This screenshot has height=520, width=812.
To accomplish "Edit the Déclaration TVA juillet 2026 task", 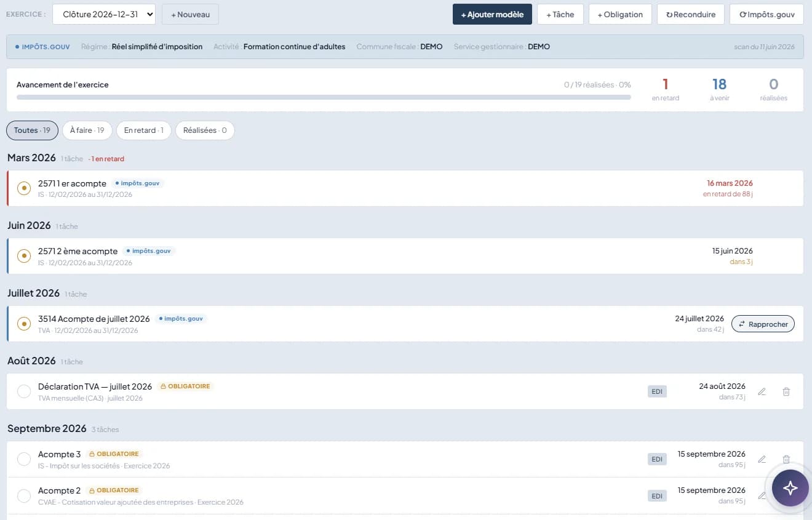I will 762,391.
